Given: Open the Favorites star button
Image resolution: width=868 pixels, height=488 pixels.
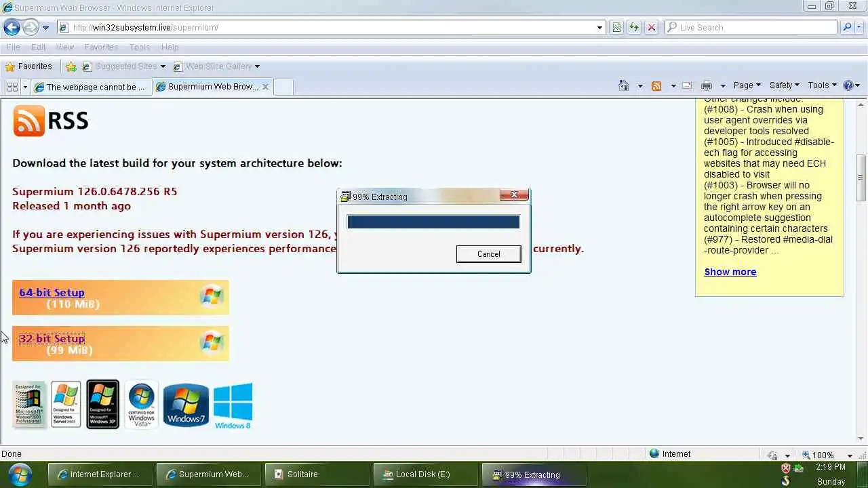Looking at the screenshot, I should pyautogui.click(x=28, y=66).
